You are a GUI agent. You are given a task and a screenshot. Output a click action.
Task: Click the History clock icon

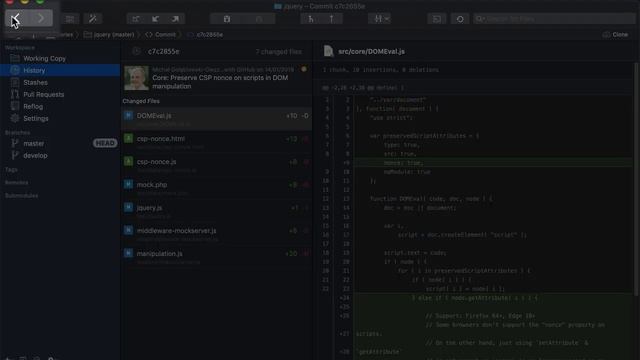(15, 70)
